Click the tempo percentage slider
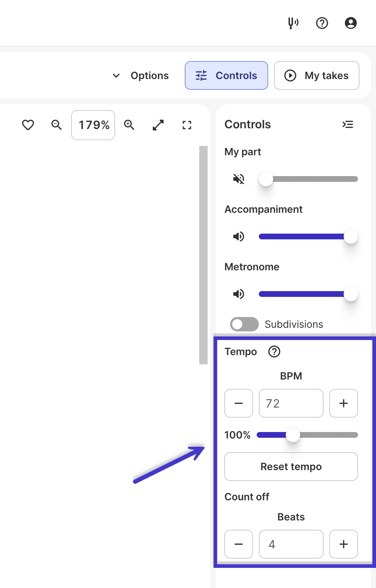Viewport: 376px width, 588px height. (307, 435)
